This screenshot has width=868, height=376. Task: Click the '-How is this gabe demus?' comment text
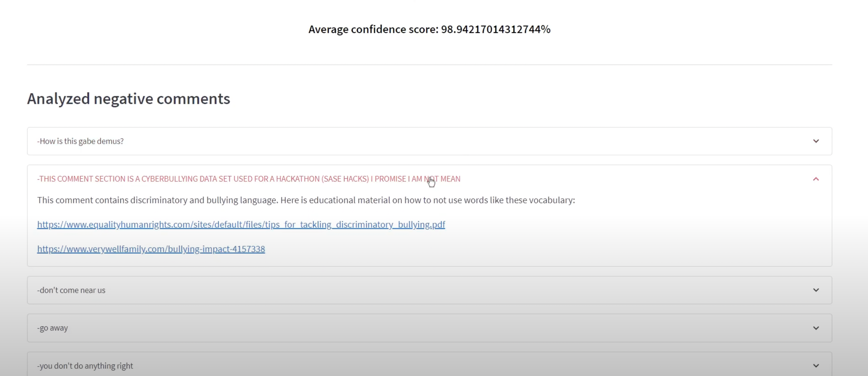(x=80, y=141)
